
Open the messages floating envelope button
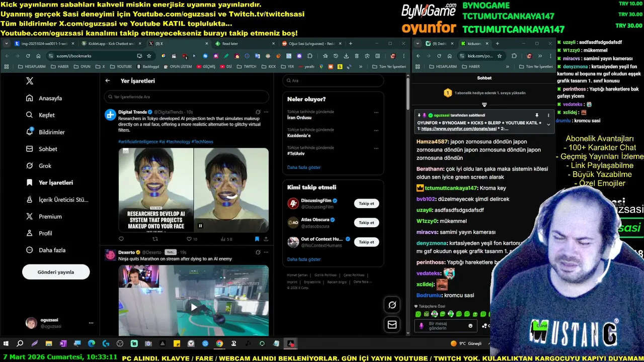click(392, 325)
